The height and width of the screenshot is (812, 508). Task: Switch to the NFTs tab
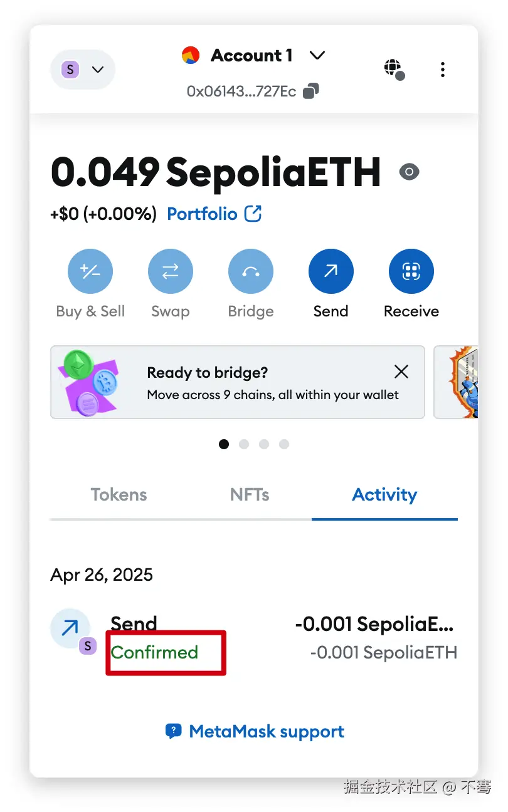pyautogui.click(x=250, y=495)
